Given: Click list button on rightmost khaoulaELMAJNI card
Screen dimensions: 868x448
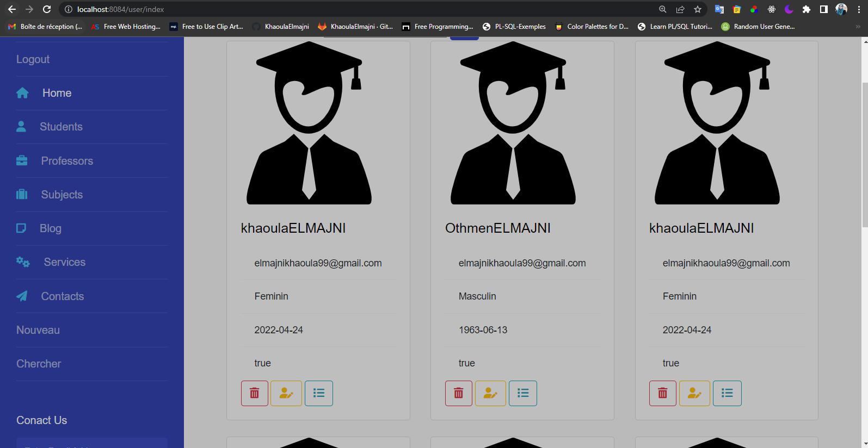Looking at the screenshot, I should (727, 393).
